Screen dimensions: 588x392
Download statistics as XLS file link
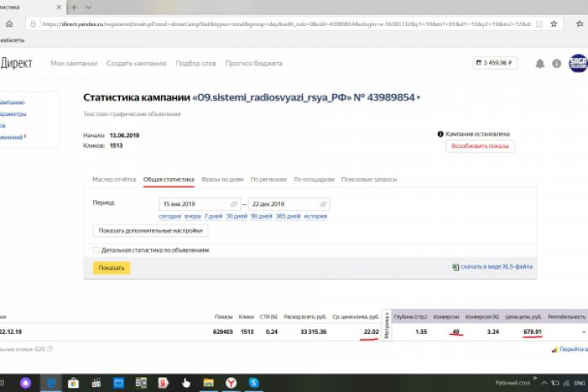[497, 267]
